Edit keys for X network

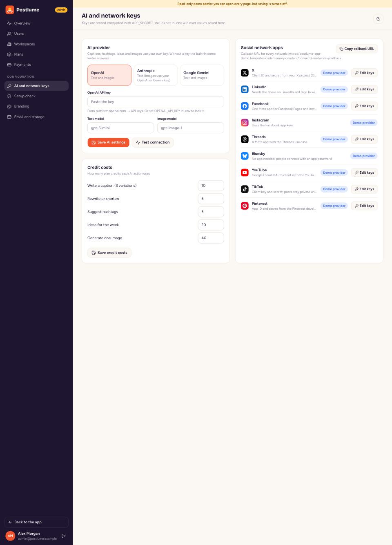(364, 73)
